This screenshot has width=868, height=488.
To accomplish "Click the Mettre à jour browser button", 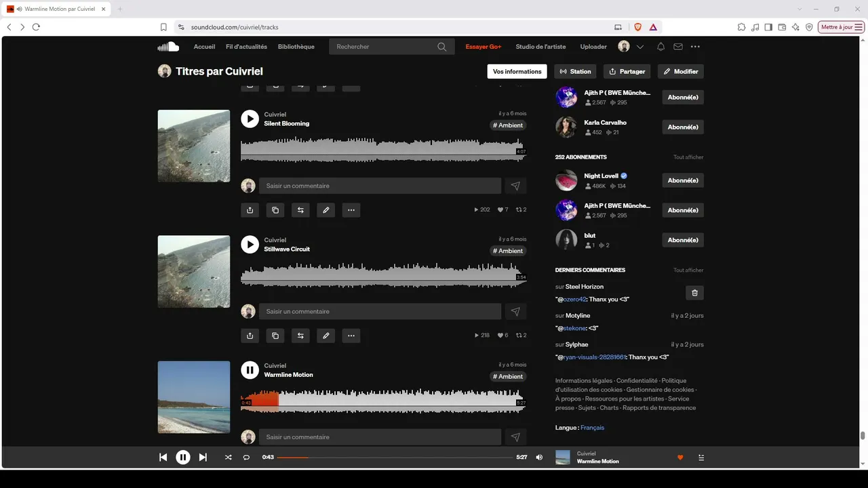I will point(842,27).
